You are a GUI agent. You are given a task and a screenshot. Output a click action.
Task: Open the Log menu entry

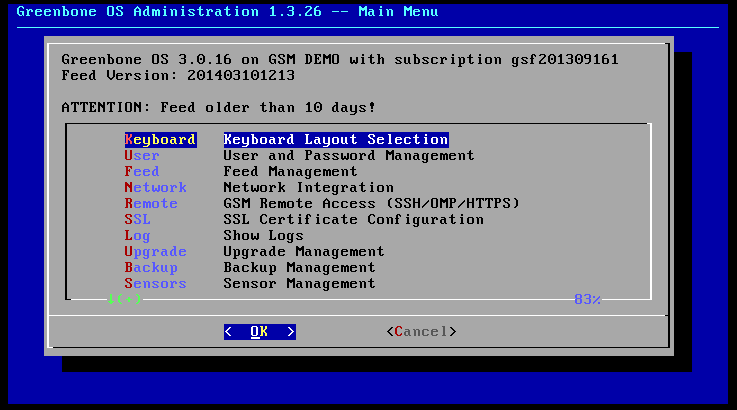[137, 236]
